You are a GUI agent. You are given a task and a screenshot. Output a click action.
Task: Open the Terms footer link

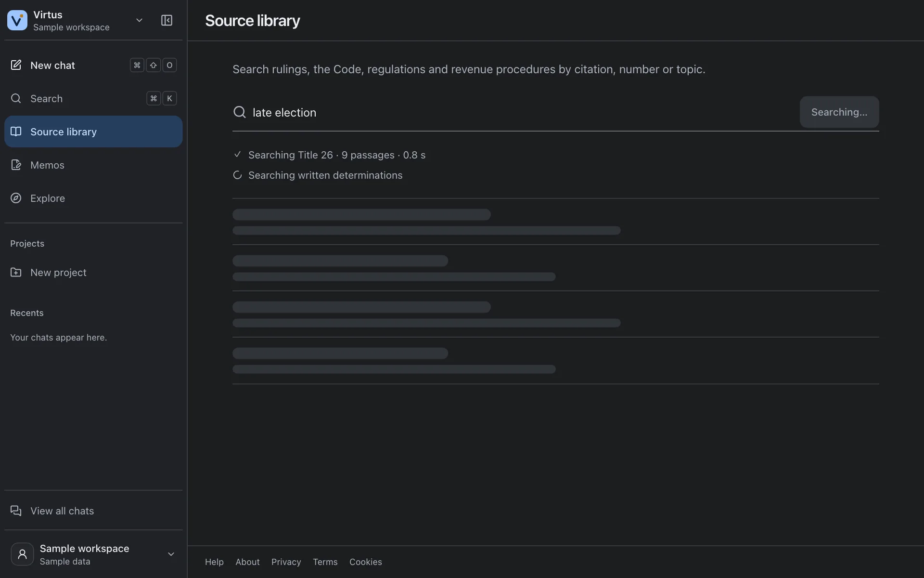pyautogui.click(x=325, y=562)
